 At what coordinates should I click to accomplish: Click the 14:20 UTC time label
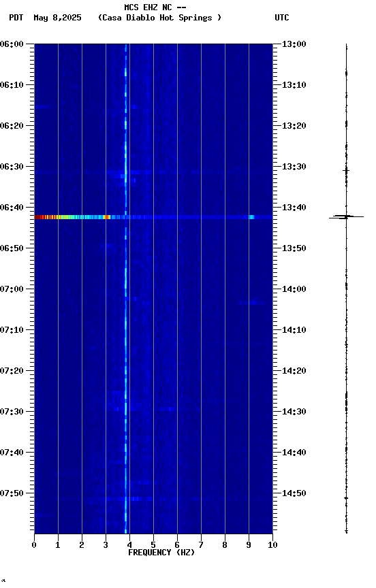tap(294, 371)
